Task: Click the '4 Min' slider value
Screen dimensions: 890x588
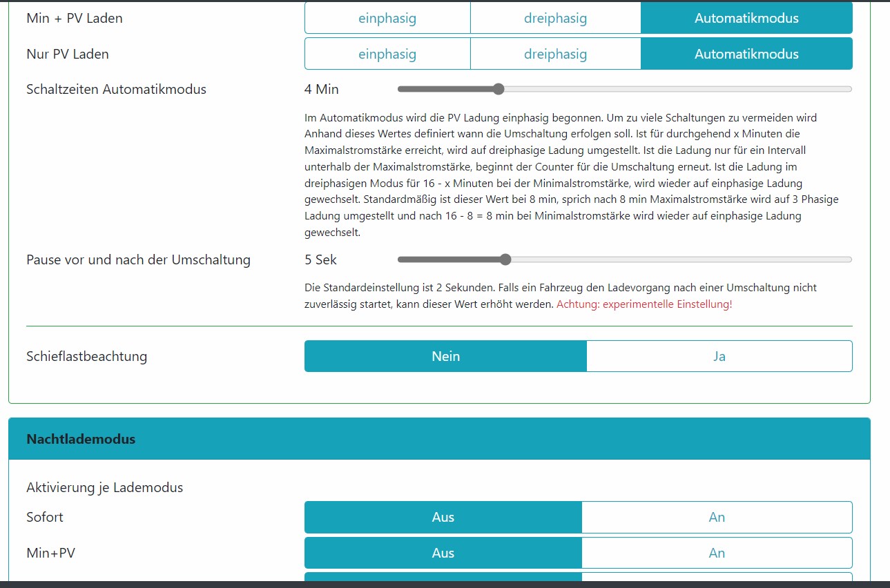Action: 322,89
